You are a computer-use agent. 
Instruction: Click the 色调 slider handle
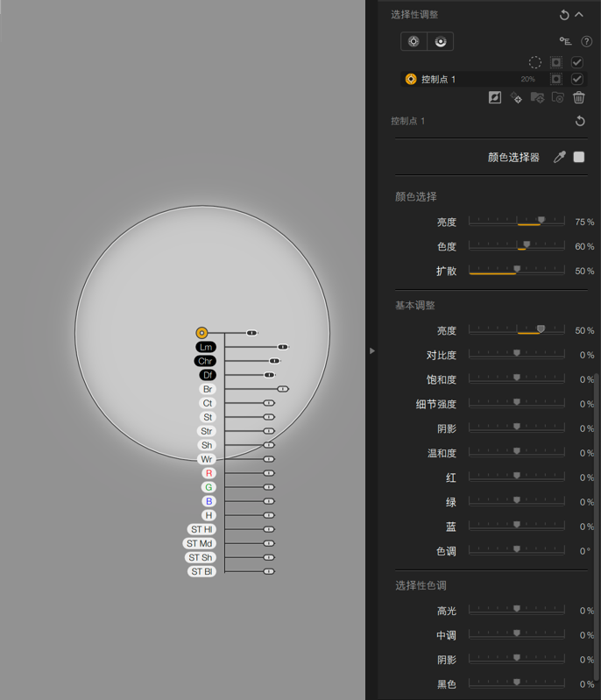[517, 549]
